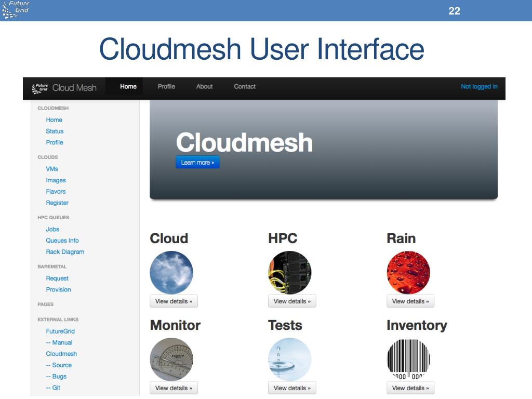Open the Git external link
Image resolution: width=532 pixels, height=399 pixels.
(54, 388)
